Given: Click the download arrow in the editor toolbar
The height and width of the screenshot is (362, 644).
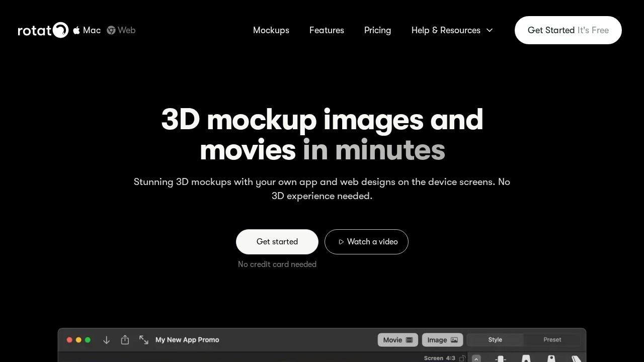Looking at the screenshot, I should pyautogui.click(x=106, y=340).
